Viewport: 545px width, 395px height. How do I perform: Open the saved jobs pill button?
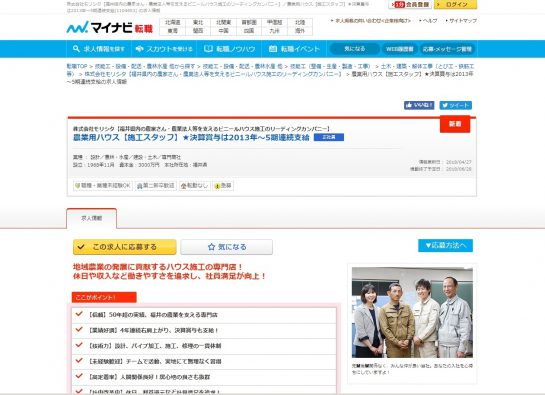tap(355, 49)
